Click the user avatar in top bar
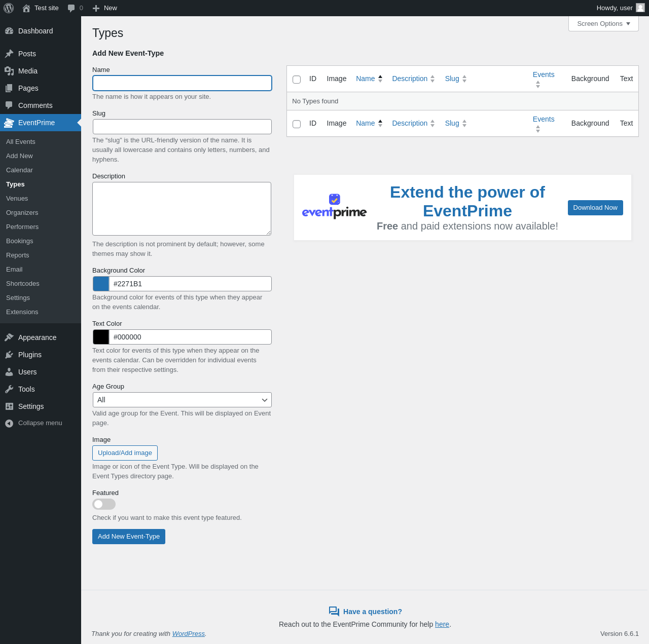 point(640,8)
